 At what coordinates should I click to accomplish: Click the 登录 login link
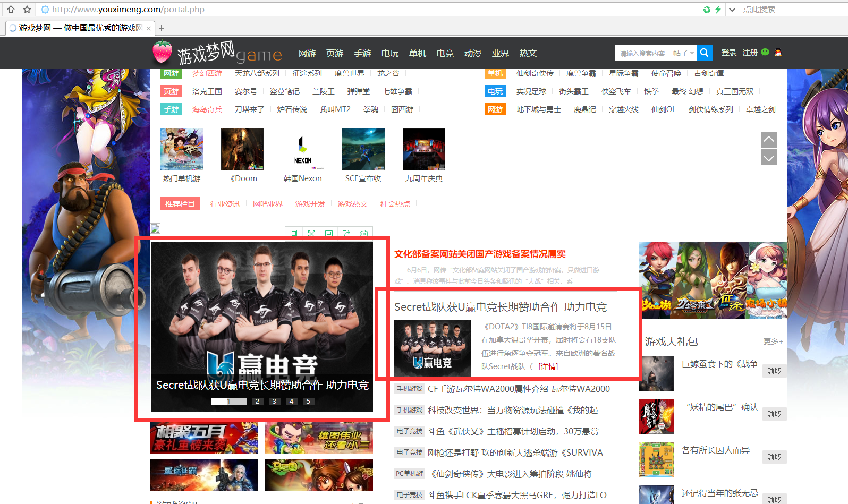click(x=728, y=53)
